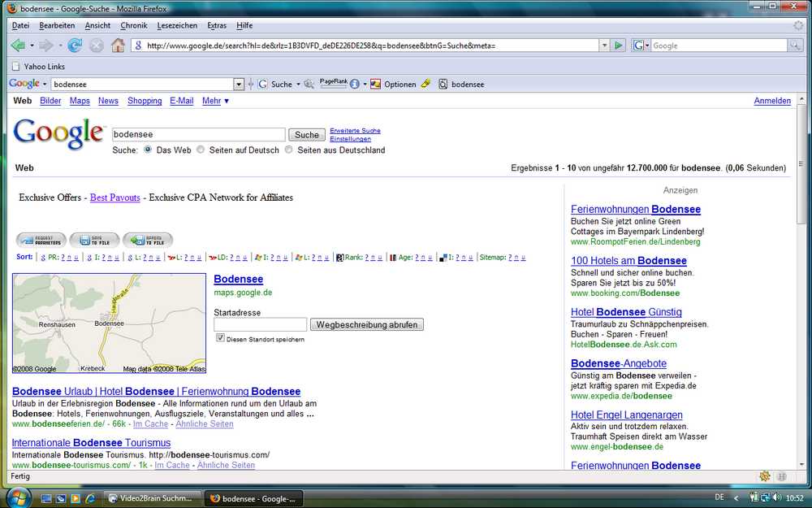
Task: Open Yahoo Links bookmark in bookmarks bar
Action: coord(38,67)
